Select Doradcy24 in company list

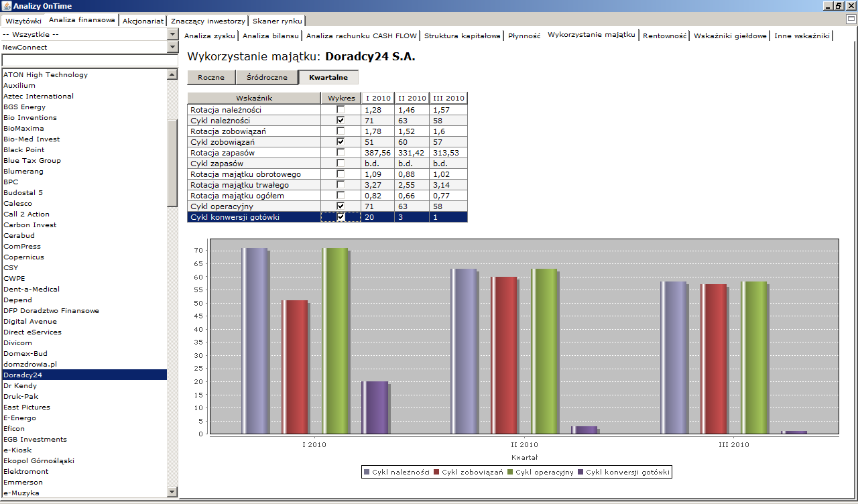click(x=83, y=375)
